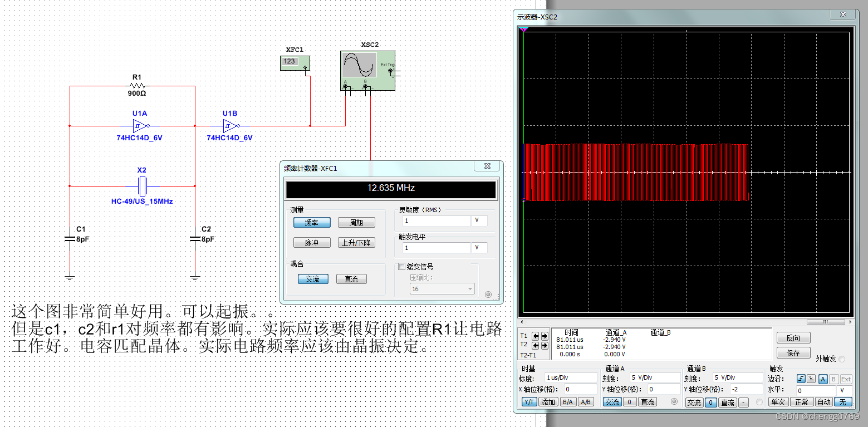Switch timebase mode to B/A
The height and width of the screenshot is (427, 868).
coord(567,402)
